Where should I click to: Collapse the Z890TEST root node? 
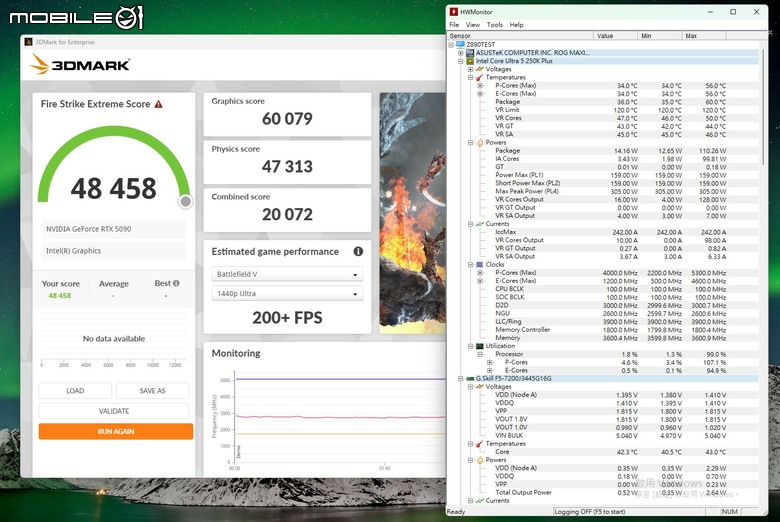coord(451,44)
